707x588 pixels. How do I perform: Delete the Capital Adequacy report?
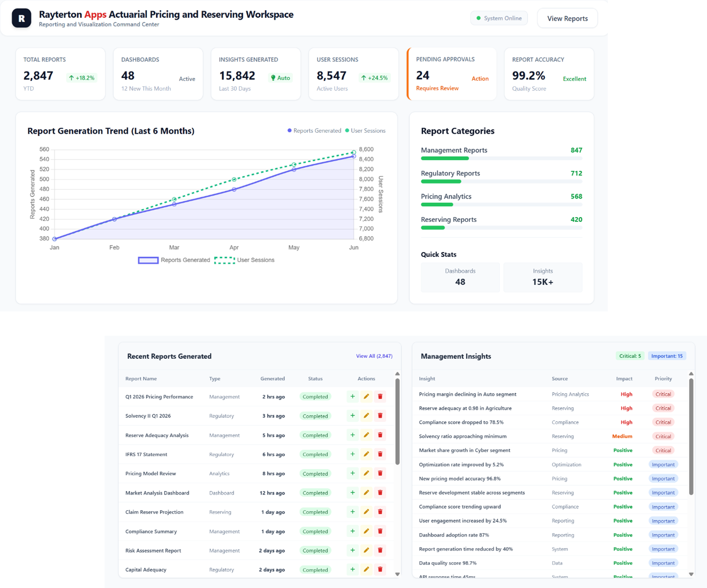pyautogui.click(x=380, y=570)
